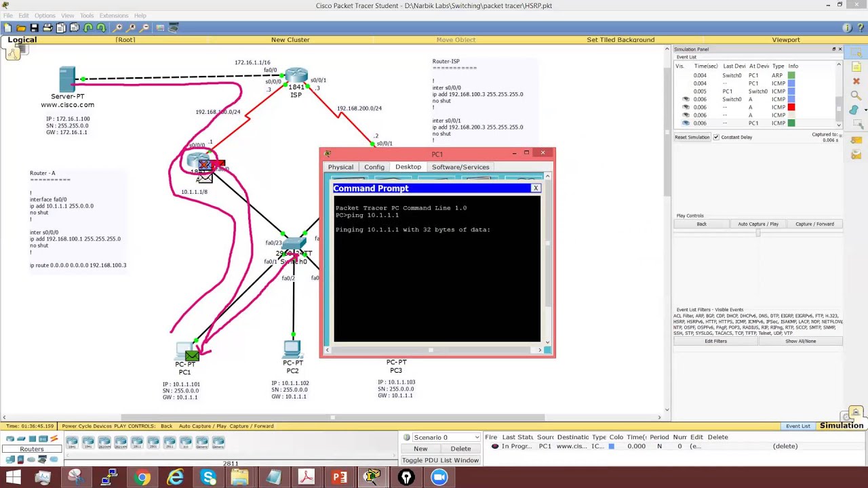Viewport: 868px width, 488px height.
Task: Open the Tools menu
Action: (x=87, y=16)
